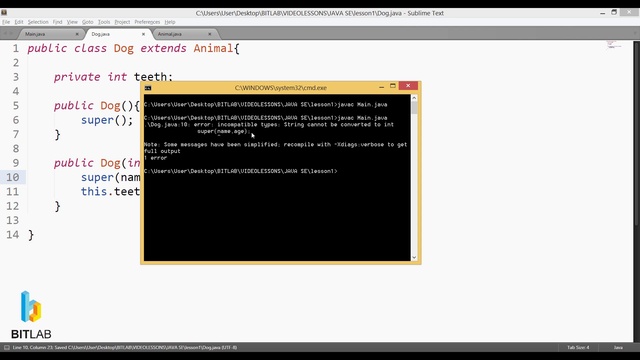Screen dimensions: 640x360
Task: Click the status bar panel switcher icon
Action: (7, 347)
